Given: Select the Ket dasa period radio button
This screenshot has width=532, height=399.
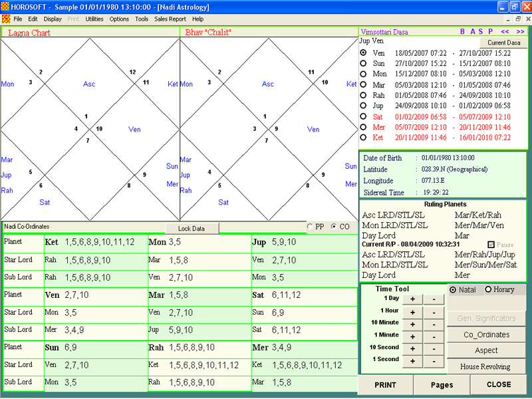Looking at the screenshot, I should point(363,138).
